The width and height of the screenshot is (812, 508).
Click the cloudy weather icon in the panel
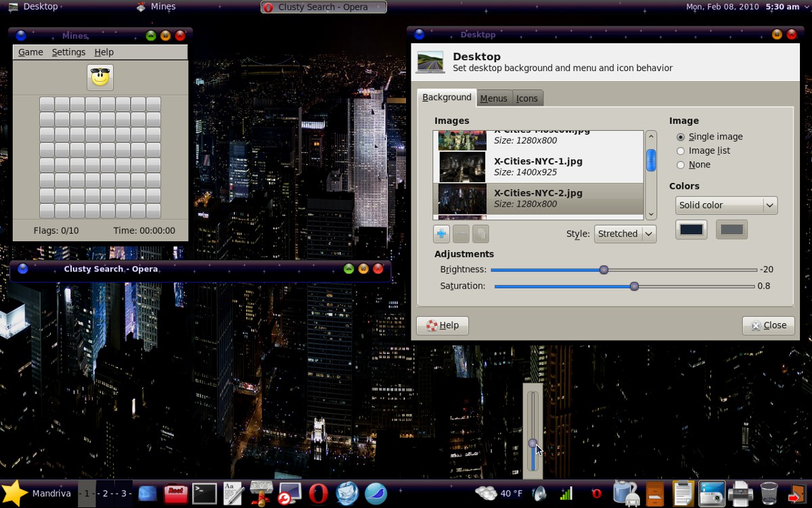pyautogui.click(x=486, y=493)
